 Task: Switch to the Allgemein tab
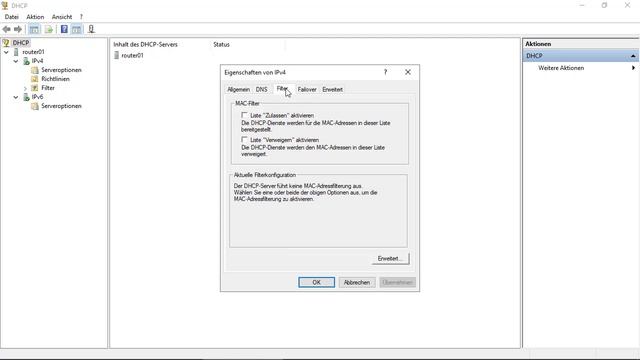(x=238, y=89)
